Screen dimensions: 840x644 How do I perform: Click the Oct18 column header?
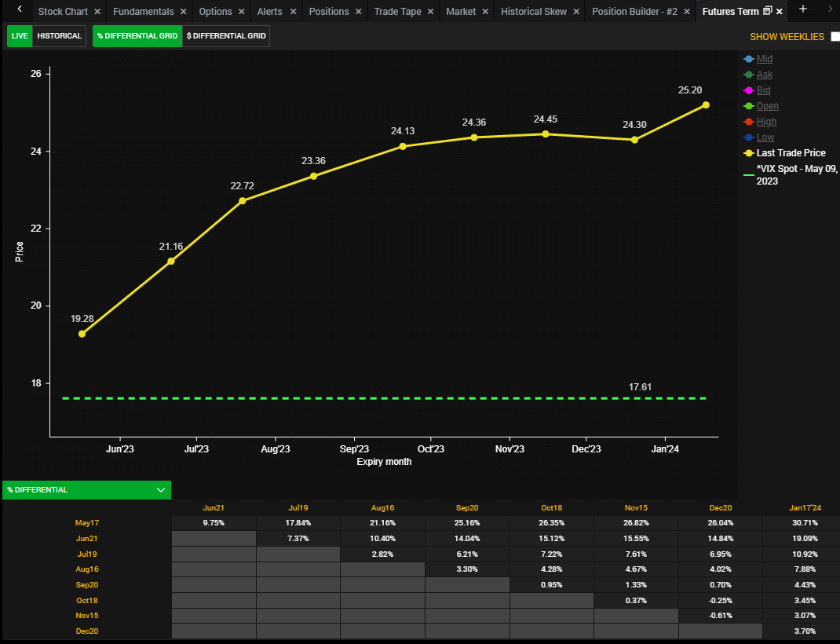551,507
